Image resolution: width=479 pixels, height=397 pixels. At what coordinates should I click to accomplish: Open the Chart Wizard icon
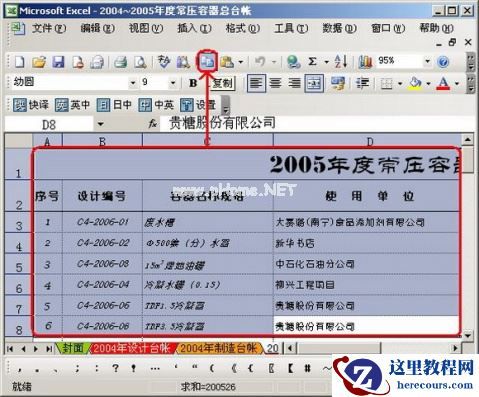[365, 62]
